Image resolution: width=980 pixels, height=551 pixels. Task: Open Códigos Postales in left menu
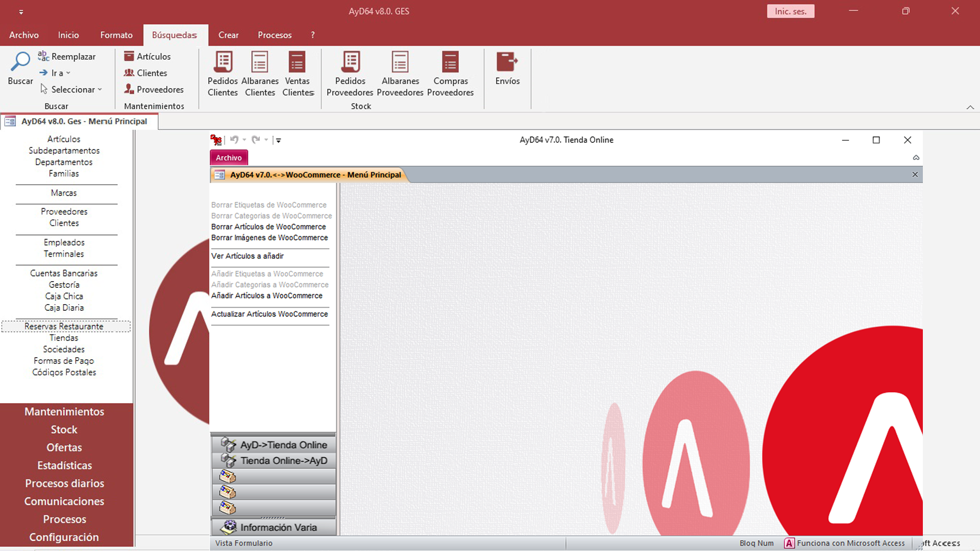click(64, 372)
